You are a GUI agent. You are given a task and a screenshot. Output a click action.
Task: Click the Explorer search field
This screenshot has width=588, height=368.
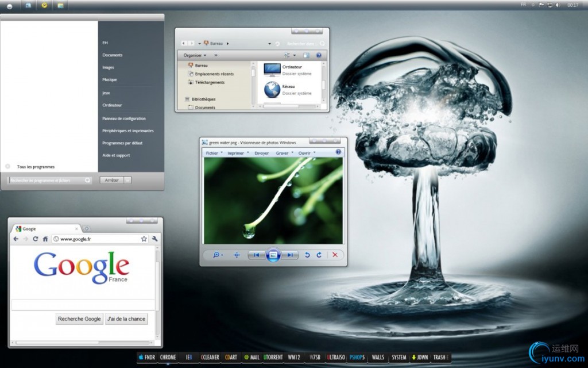305,44
